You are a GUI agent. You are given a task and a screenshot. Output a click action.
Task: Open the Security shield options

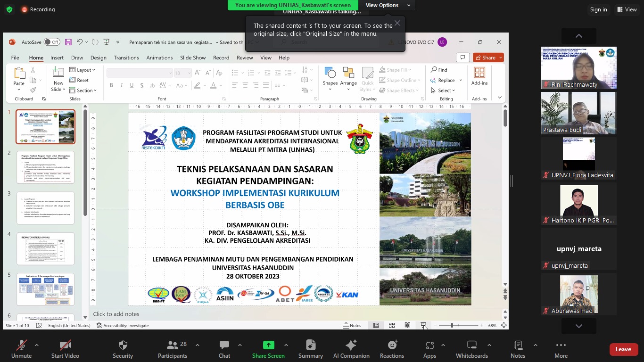click(x=123, y=349)
